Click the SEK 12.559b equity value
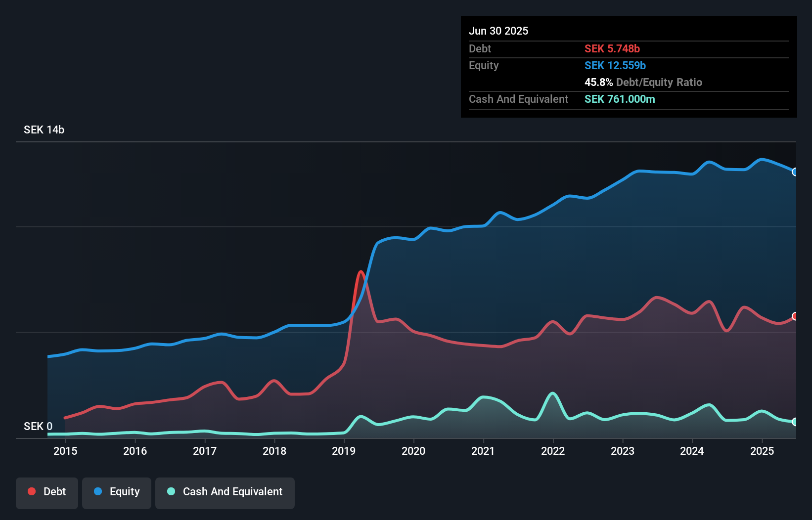This screenshot has width=812, height=520. pyautogui.click(x=615, y=66)
